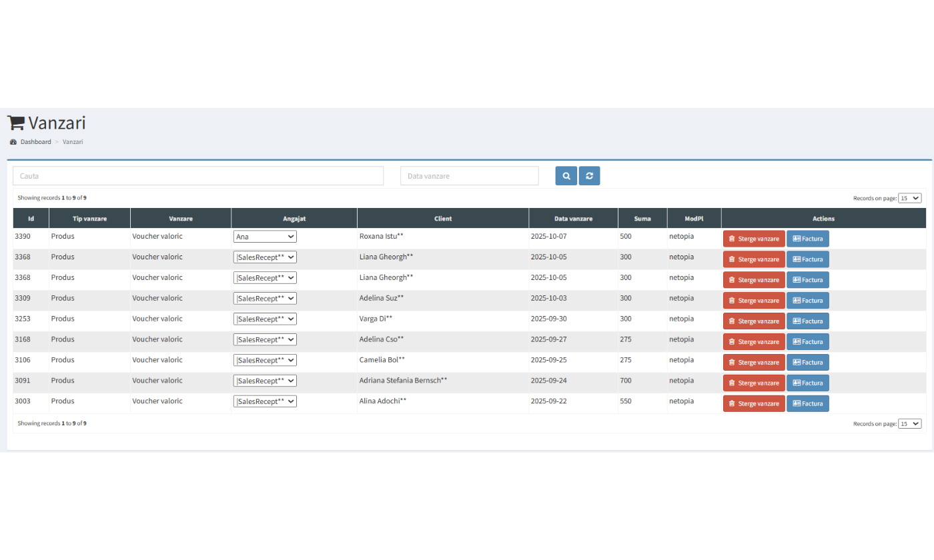Screen dimensions: 934x560
Task: Delete sale 3390 for Roxana Istu
Action: pyautogui.click(x=753, y=239)
